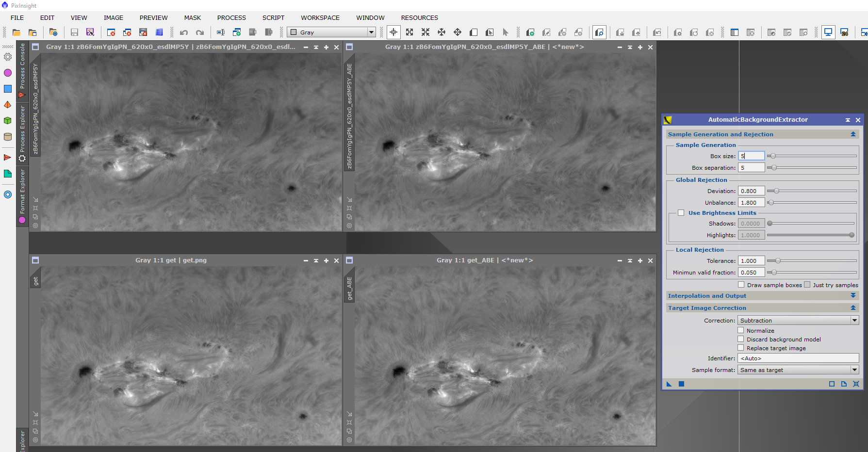Image resolution: width=868 pixels, height=452 pixels.
Task: Click the Unbalance value field
Action: point(751,203)
